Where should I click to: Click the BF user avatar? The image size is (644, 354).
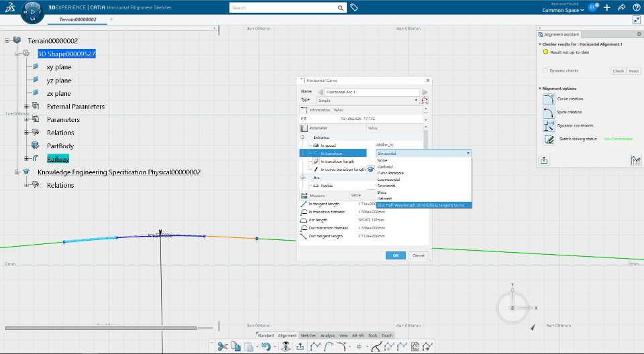pyautogui.click(x=592, y=7)
